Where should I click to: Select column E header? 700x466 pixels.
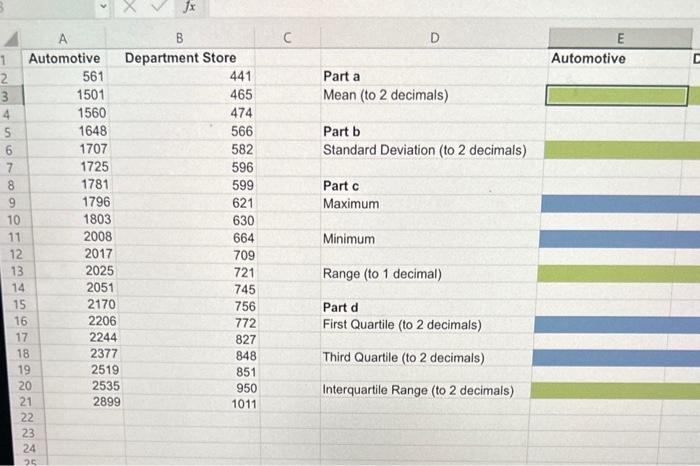pyautogui.click(x=620, y=39)
